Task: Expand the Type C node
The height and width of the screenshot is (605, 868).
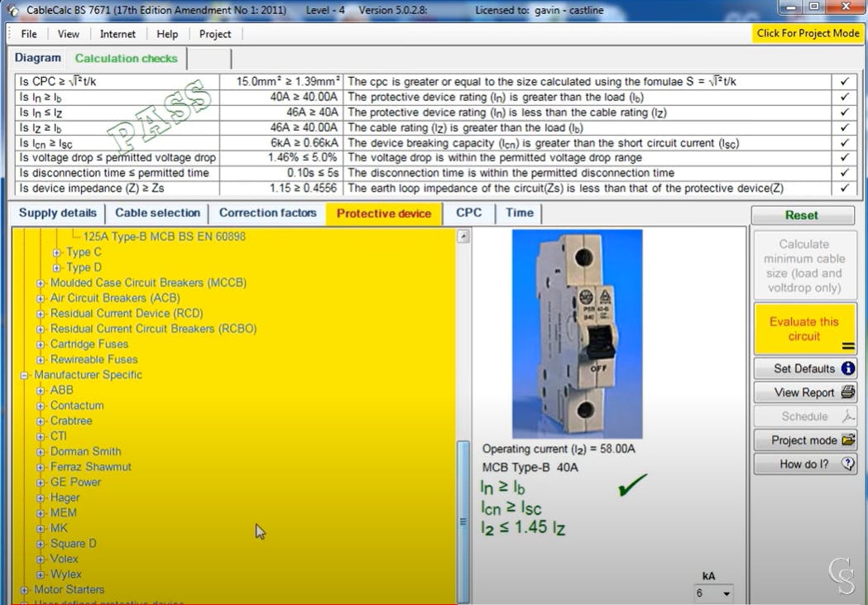Action: pyautogui.click(x=56, y=252)
